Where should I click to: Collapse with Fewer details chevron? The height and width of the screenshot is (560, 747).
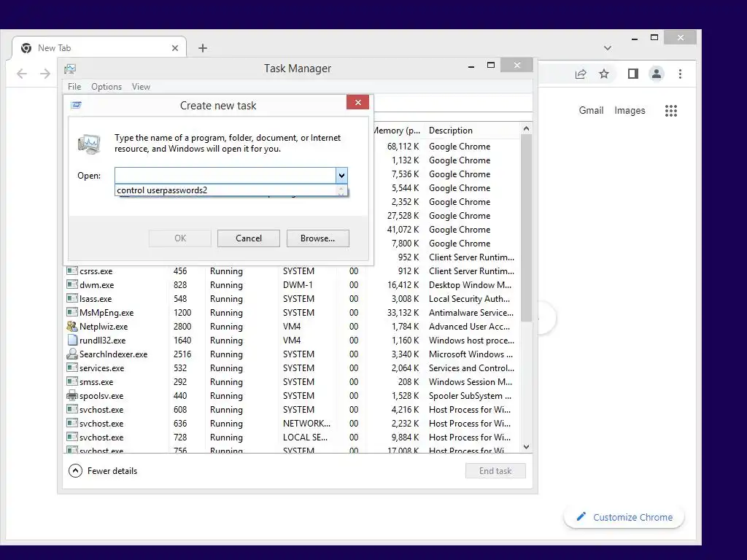click(x=75, y=471)
